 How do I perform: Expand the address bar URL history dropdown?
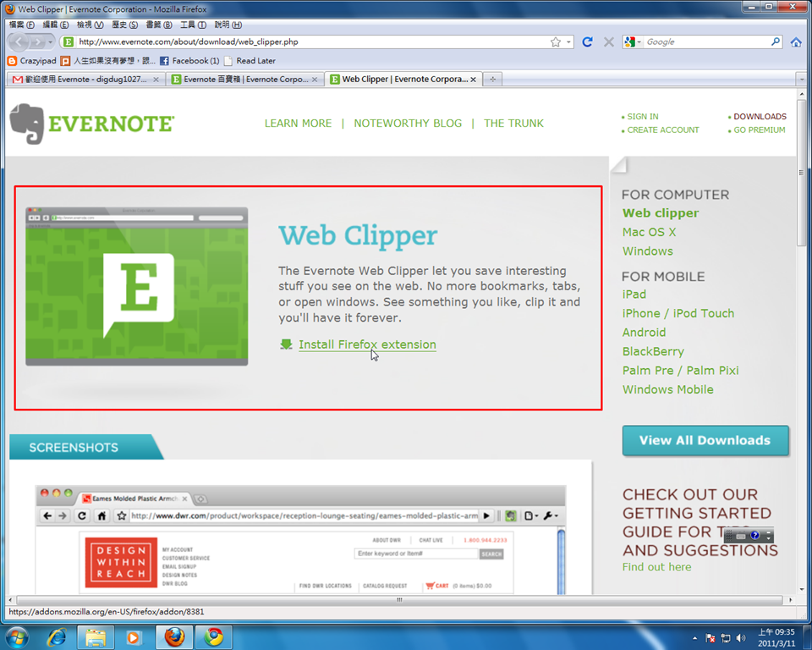[x=568, y=42]
